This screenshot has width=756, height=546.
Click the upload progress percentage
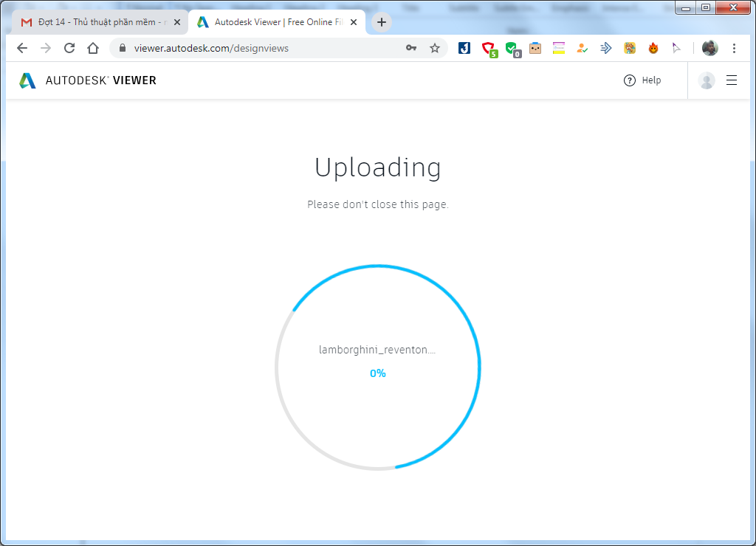[x=378, y=373]
